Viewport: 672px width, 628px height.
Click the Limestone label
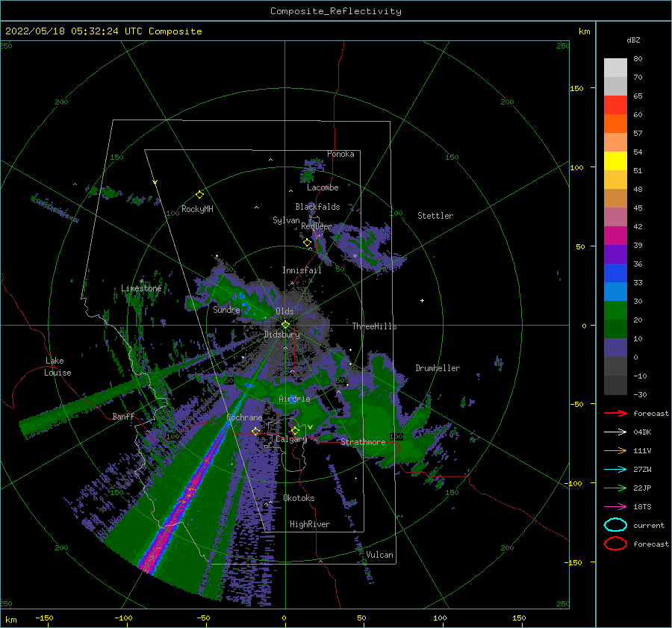click(141, 288)
